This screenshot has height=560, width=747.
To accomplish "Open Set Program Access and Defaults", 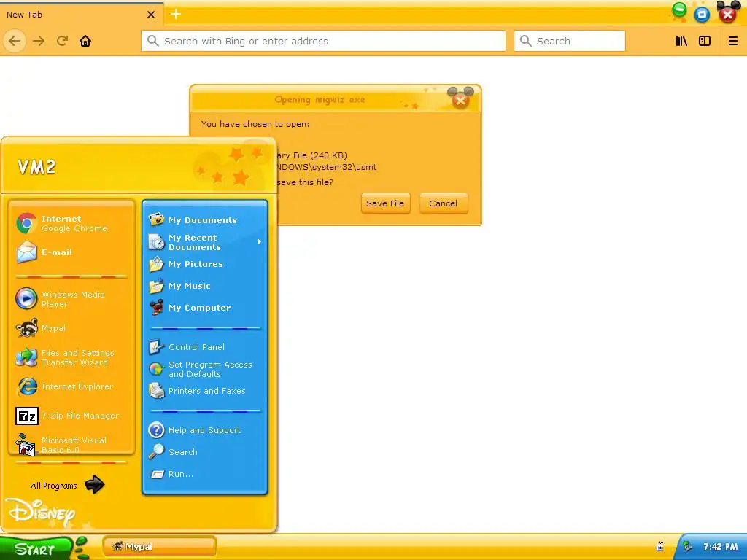I will pos(205,369).
